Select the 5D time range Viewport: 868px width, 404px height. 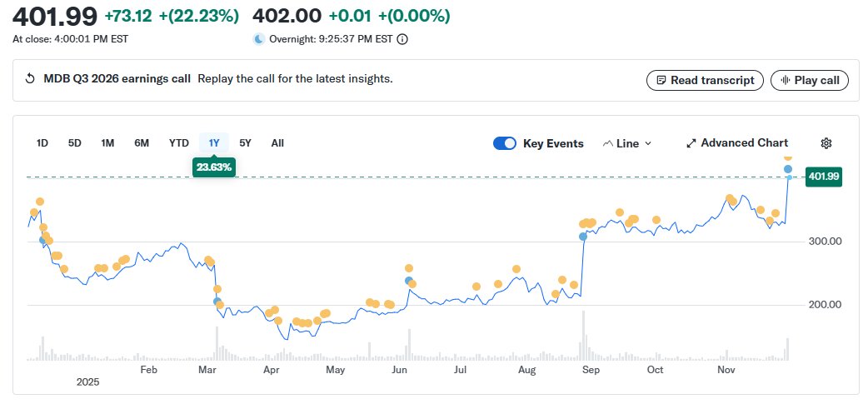pos(75,143)
